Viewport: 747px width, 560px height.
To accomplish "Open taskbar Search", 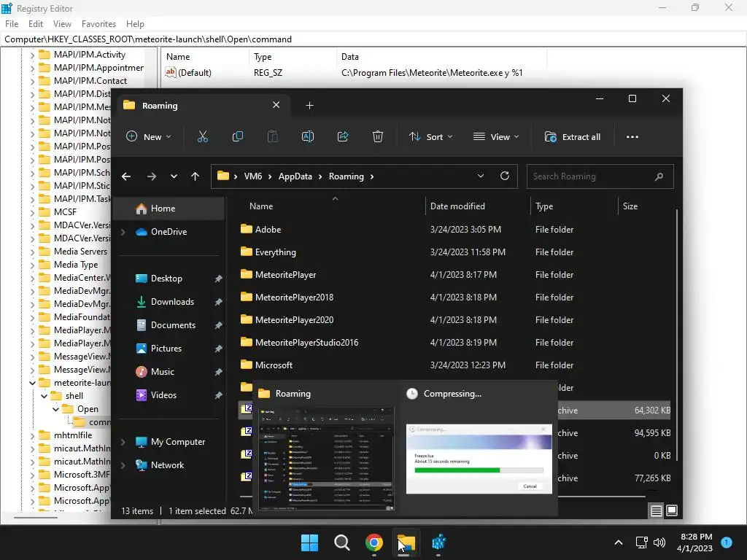I will [x=341, y=542].
